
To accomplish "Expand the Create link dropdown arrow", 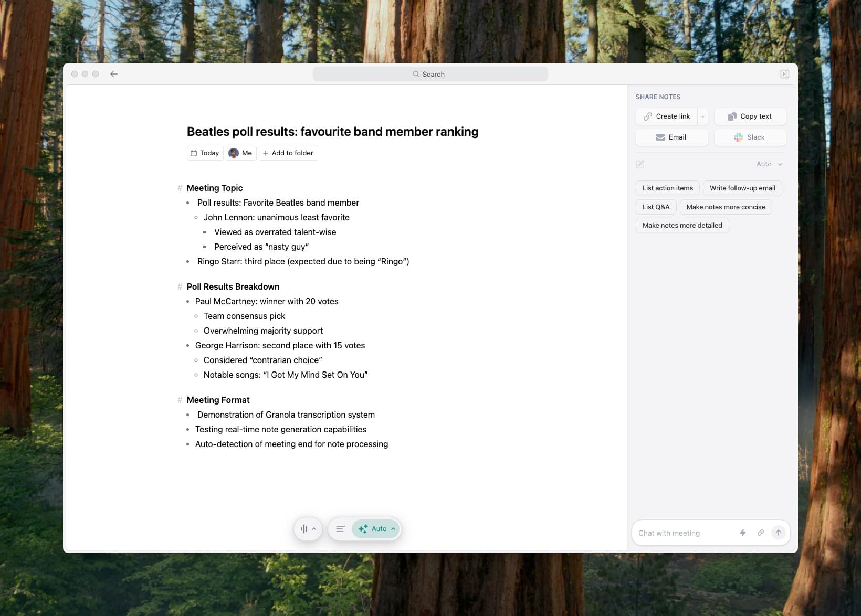I will pos(703,116).
